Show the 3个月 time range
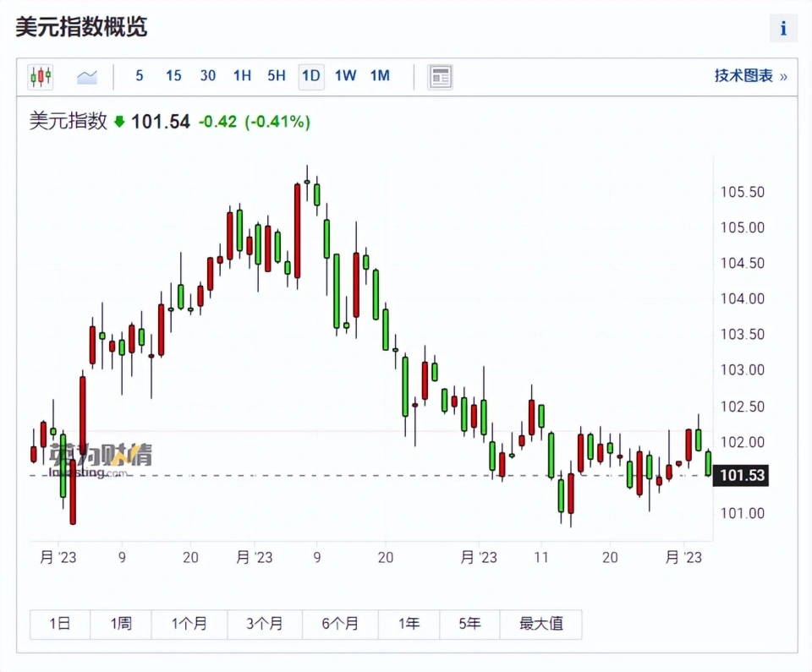The image size is (812, 672). [265, 624]
